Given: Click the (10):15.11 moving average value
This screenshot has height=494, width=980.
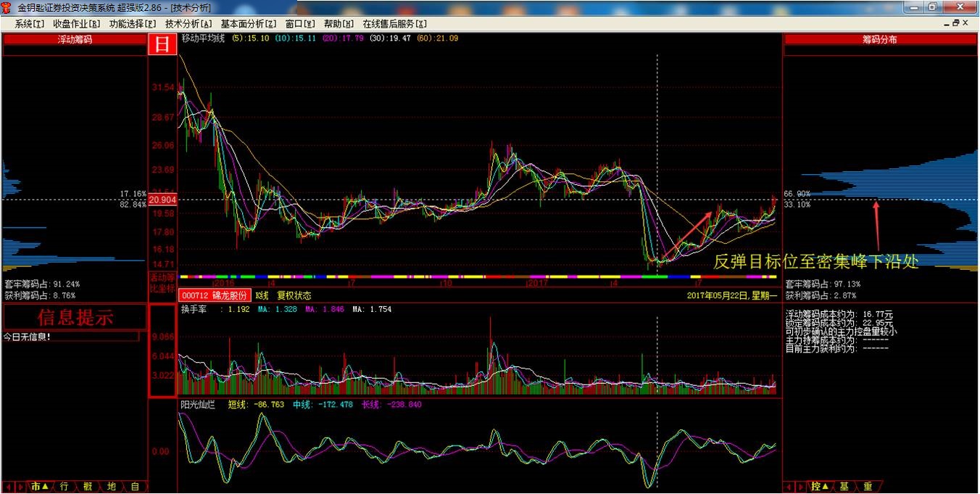Looking at the screenshot, I should click(x=296, y=38).
